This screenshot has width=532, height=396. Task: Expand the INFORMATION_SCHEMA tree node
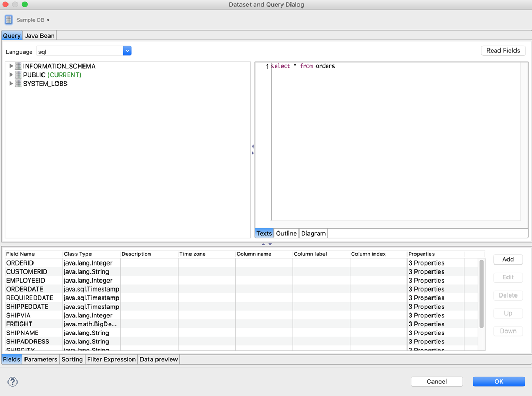pyautogui.click(x=11, y=66)
